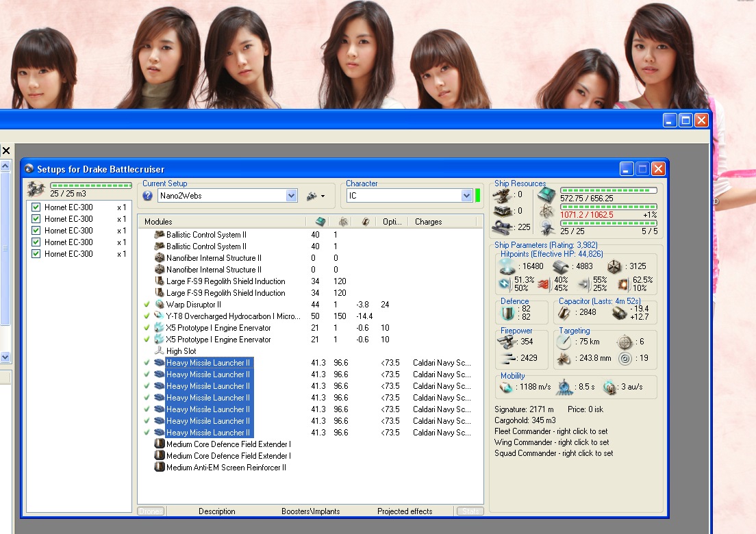Click Wing Commander right click to set
The width and height of the screenshot is (756, 534).
coord(551,442)
